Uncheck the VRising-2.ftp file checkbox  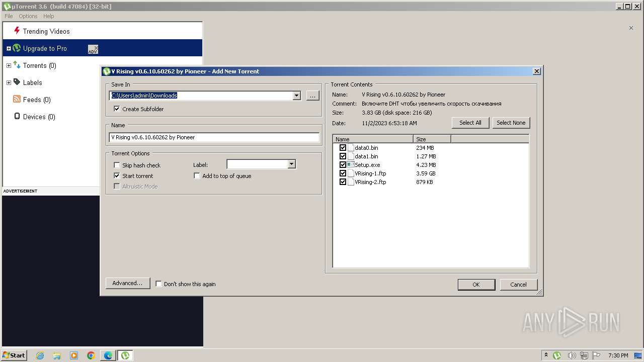click(343, 182)
